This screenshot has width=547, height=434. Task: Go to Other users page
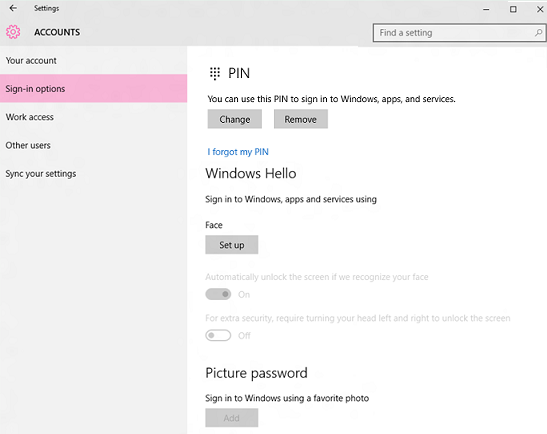[28, 145]
